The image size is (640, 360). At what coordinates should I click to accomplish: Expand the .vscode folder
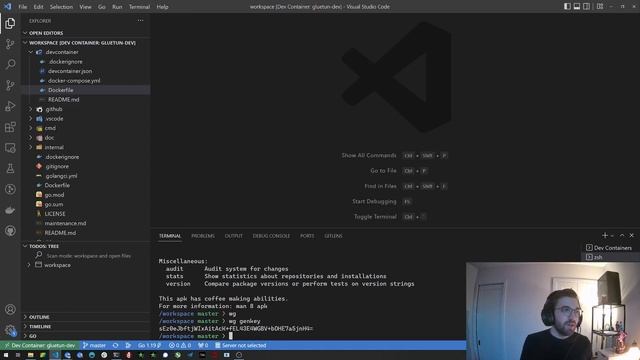(x=86, y=118)
